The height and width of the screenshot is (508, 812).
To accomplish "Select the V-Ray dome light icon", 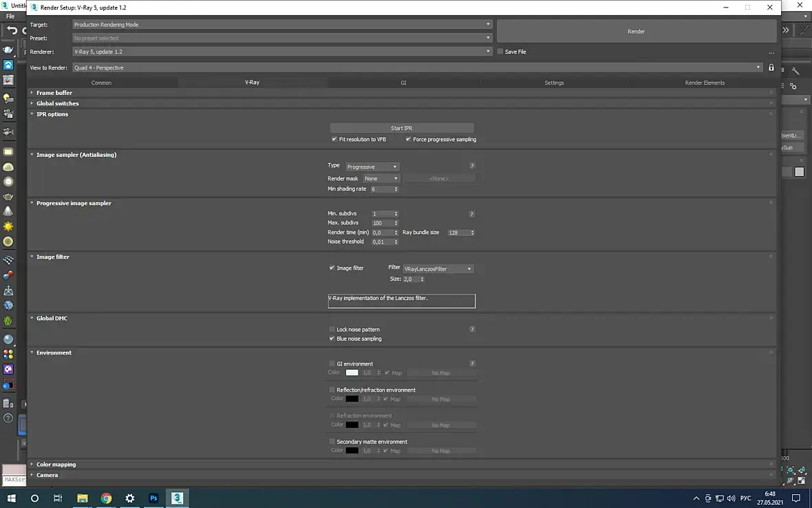I will click(x=8, y=167).
